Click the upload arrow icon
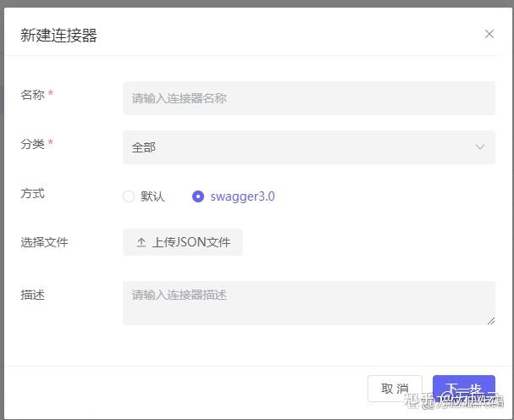 (x=141, y=242)
